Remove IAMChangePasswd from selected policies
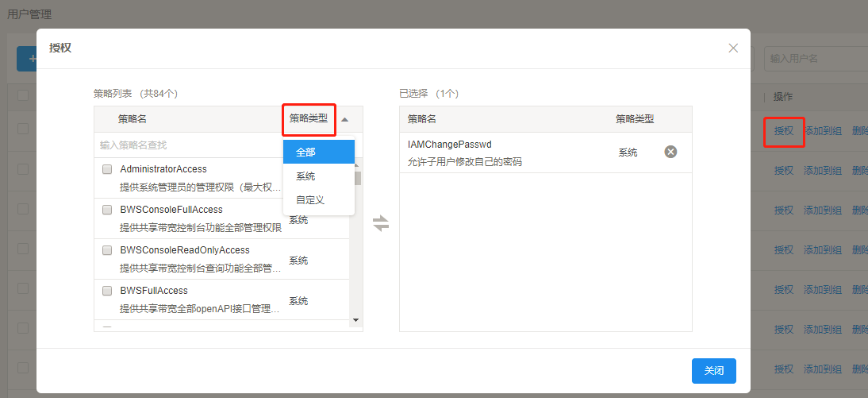868x398 pixels. [x=670, y=152]
